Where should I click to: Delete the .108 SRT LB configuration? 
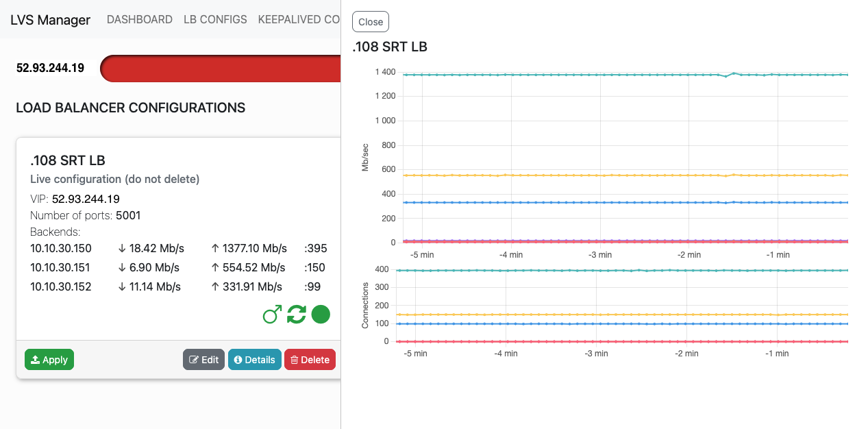point(310,360)
